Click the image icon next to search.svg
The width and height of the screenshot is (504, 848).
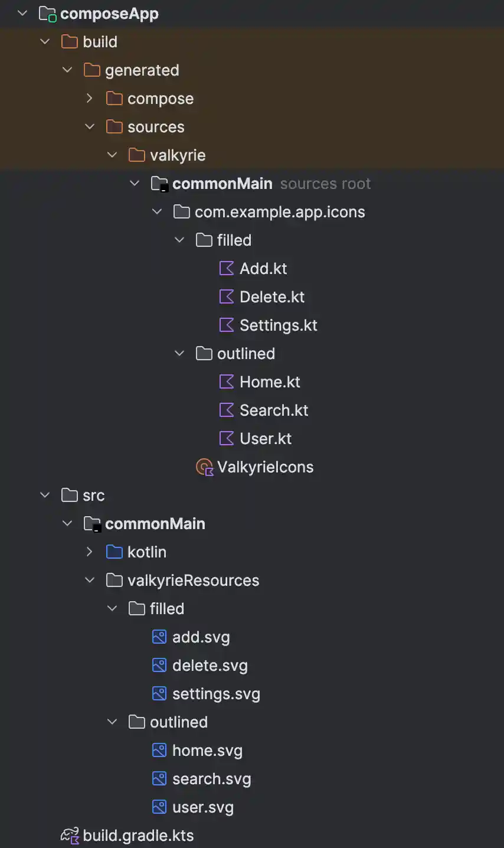[159, 779]
